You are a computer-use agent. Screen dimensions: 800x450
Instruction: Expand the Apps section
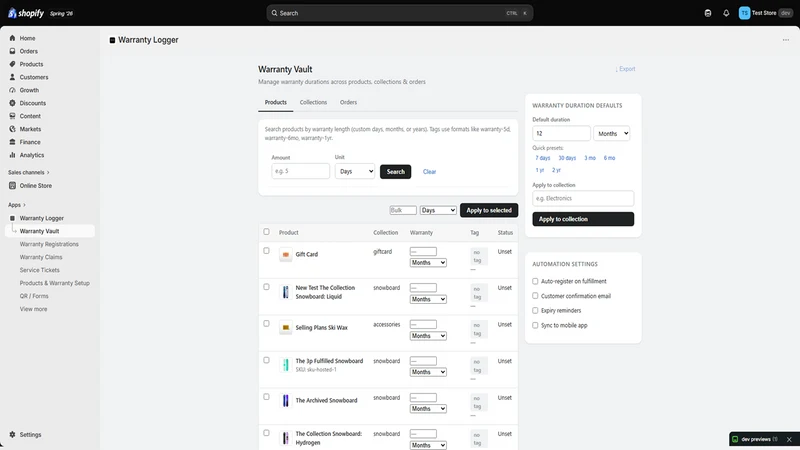click(x=17, y=205)
